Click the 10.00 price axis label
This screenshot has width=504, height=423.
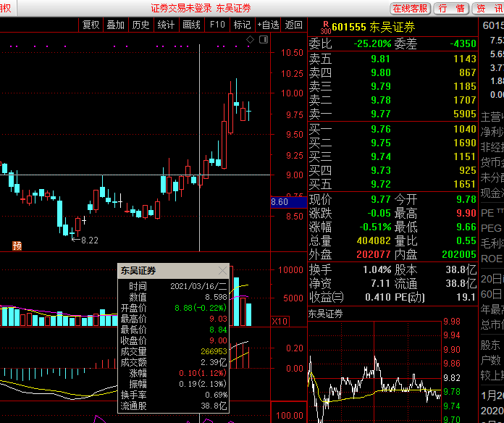[292, 93]
